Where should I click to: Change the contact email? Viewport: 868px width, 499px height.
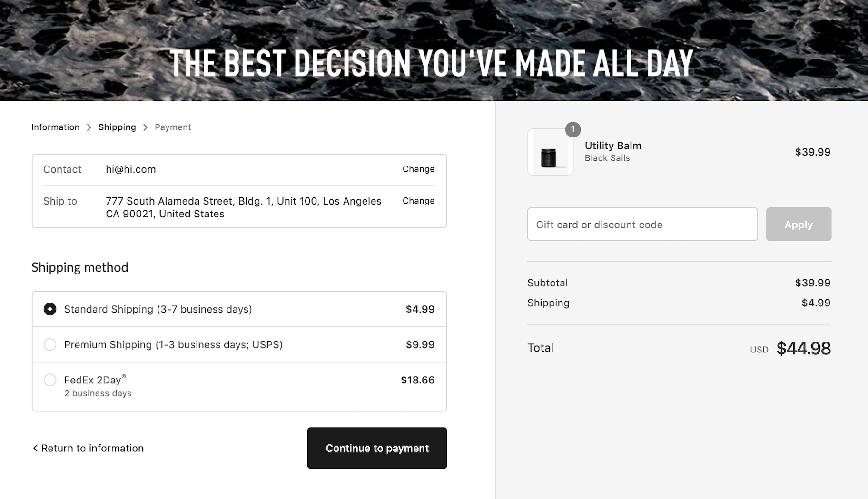coord(418,169)
